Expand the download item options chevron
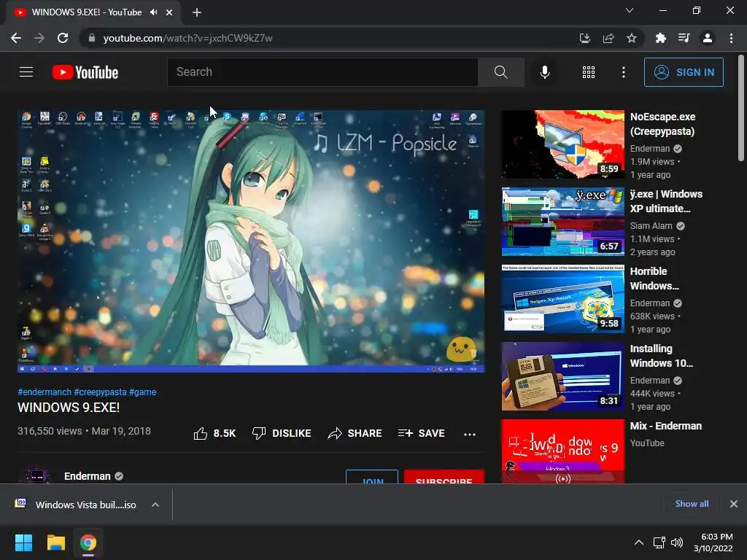Viewport: 747px width, 560px height. (x=155, y=505)
